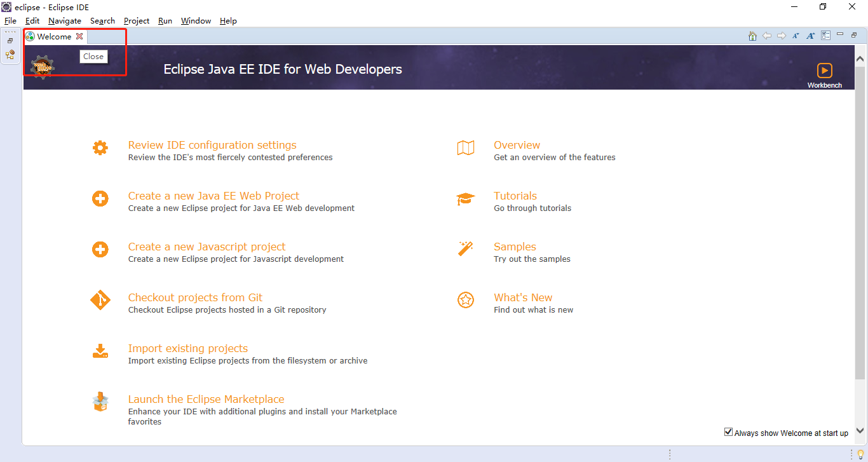Open Checkout projects from Git link

195,297
